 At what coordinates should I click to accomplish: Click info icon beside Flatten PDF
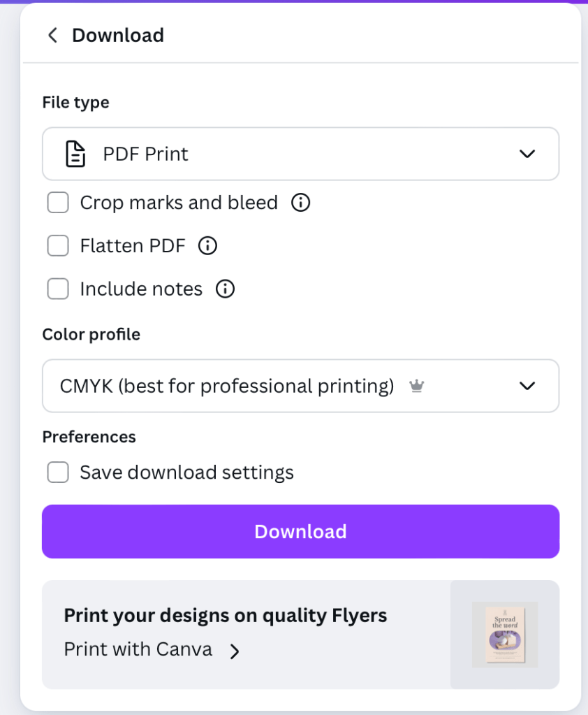point(207,245)
